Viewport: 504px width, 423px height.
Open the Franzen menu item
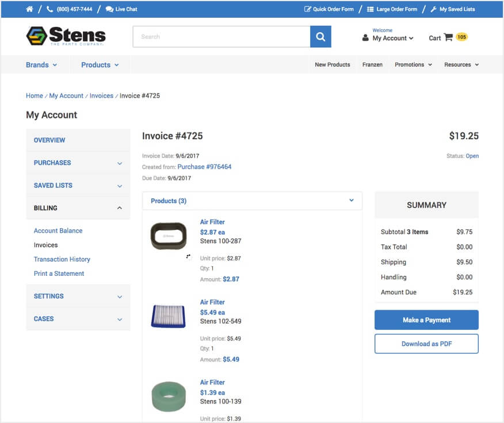[372, 64]
